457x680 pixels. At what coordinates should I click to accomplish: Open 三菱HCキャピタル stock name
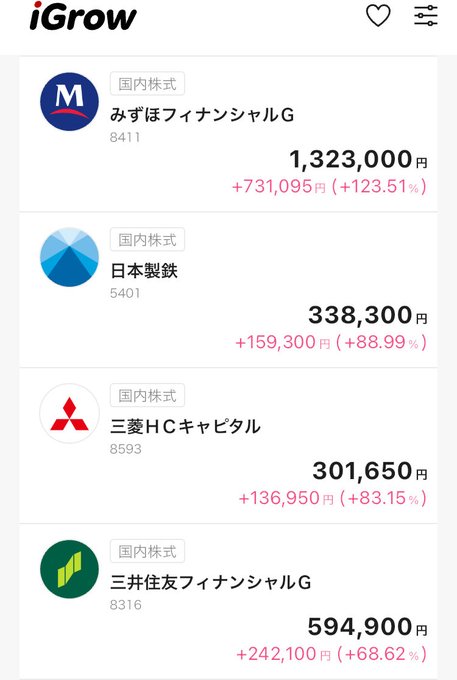[x=185, y=426]
